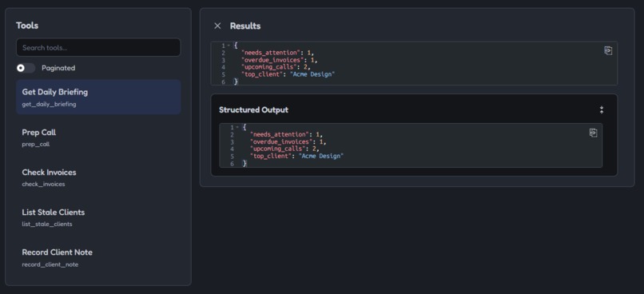Click the Tools panel heading
The width and height of the screenshot is (644, 294).
click(x=27, y=26)
